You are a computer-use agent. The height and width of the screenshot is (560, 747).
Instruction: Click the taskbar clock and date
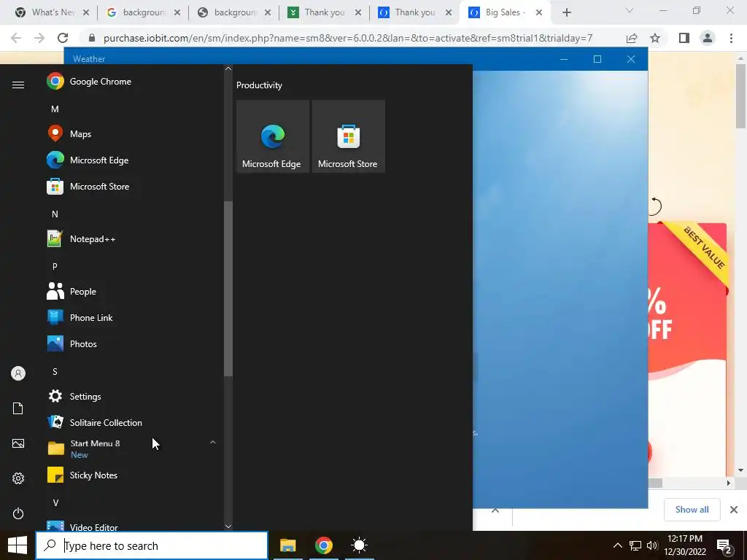[685, 545]
